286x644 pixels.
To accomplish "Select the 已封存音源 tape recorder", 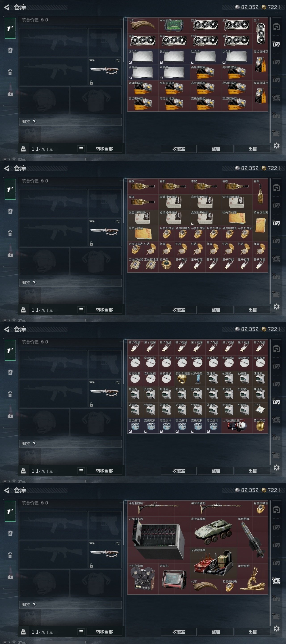I will coord(143,579).
